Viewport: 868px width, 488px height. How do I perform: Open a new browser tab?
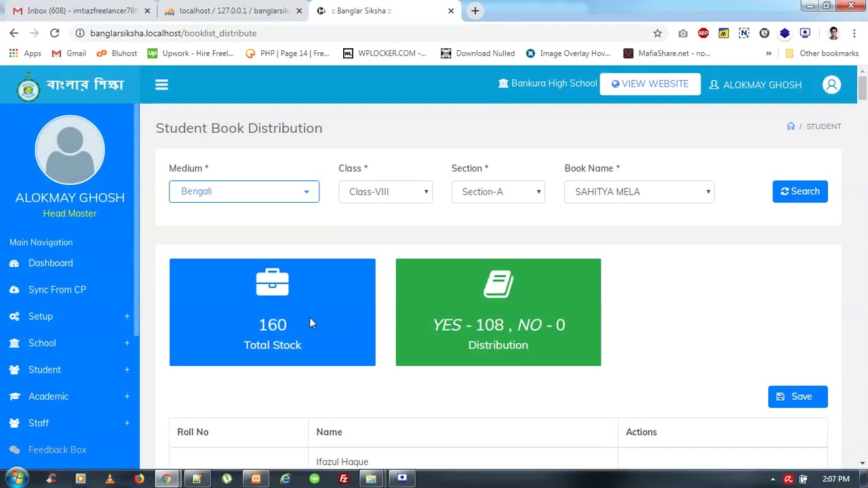pyautogui.click(x=475, y=10)
